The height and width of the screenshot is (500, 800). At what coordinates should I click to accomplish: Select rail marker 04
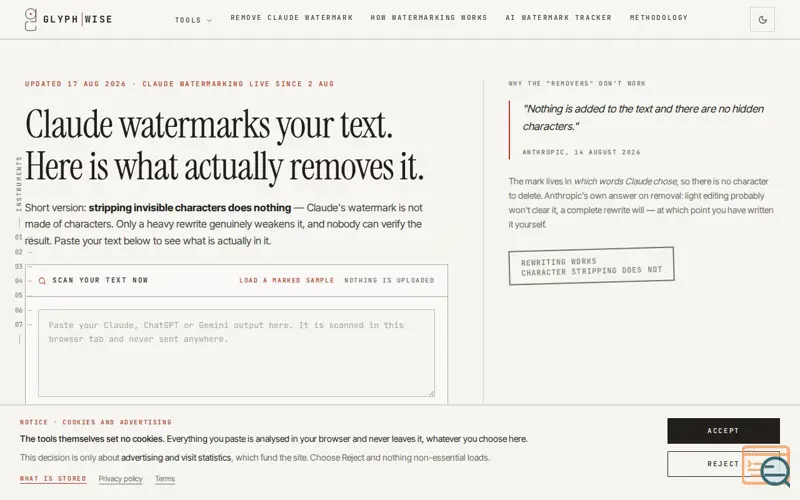[18, 281]
